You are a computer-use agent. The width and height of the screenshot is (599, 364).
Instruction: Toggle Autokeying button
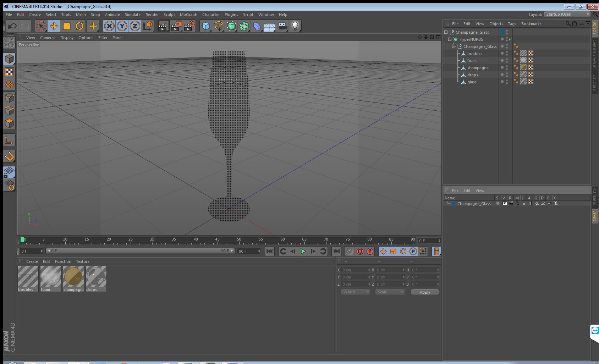tap(360, 251)
